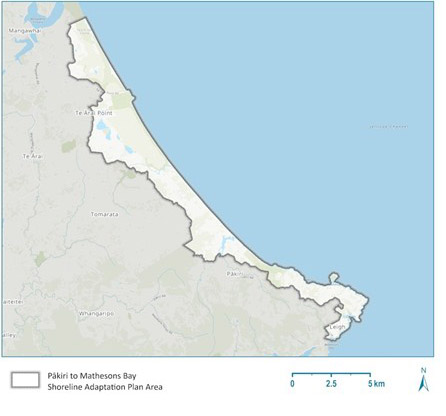Click the 2.5 scale bar label

331,384
